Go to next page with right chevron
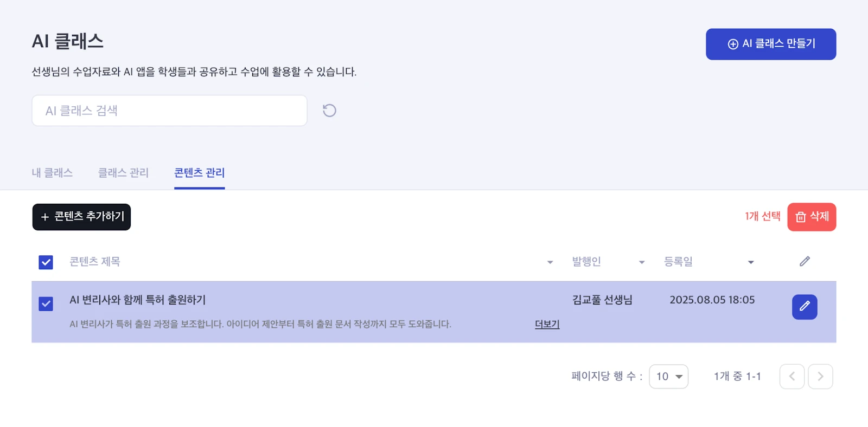This screenshot has height=427, width=868. 820,377
